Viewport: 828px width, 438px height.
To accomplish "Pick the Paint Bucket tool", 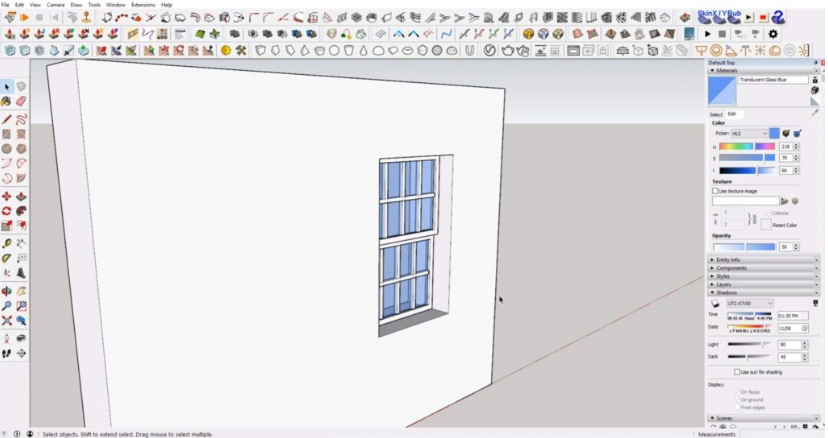I will [6, 101].
